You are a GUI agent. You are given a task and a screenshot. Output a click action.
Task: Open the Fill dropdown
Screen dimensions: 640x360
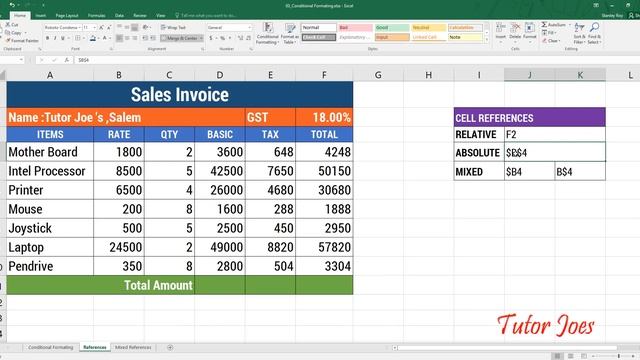coord(550,33)
